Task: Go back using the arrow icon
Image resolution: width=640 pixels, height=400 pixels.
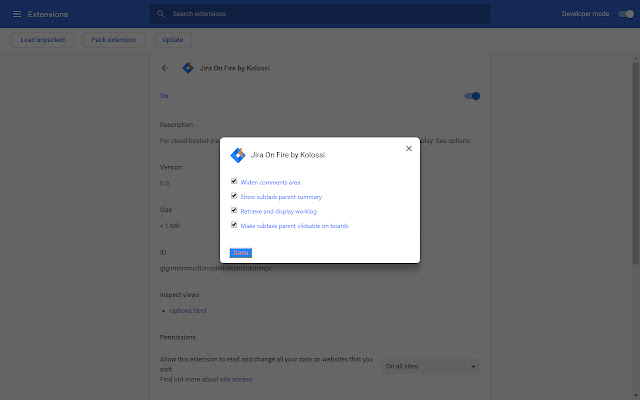Action: pos(165,68)
